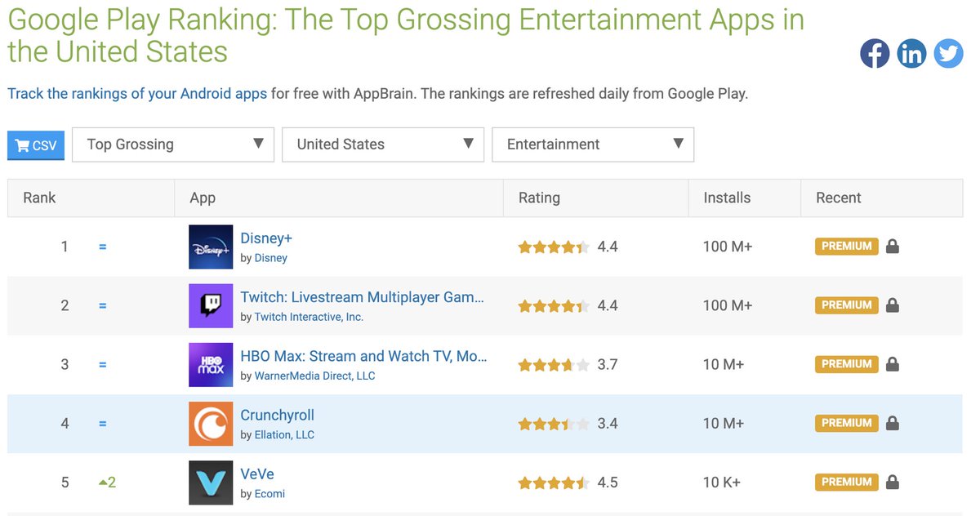Click the star rating for HBO Max
980x516 pixels.
(x=554, y=365)
